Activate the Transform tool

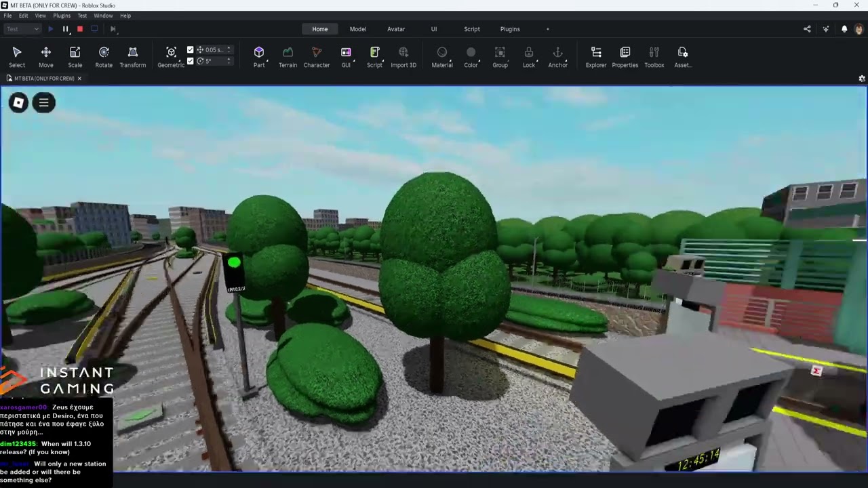click(x=133, y=57)
